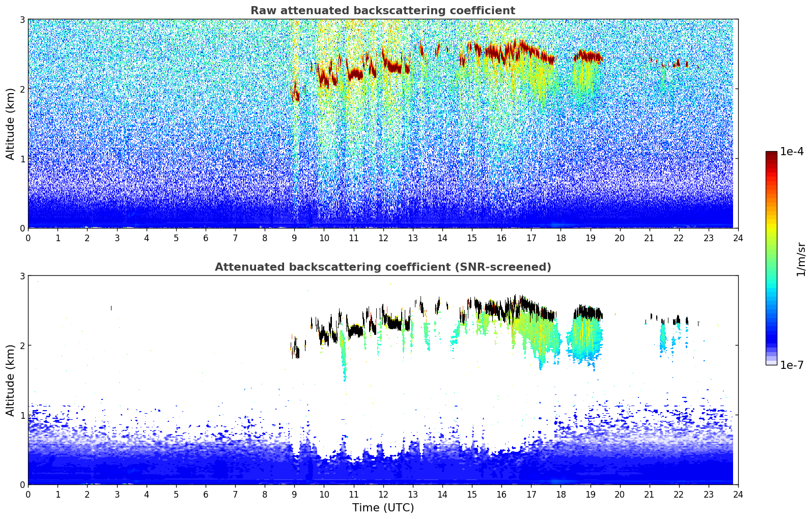The image size is (812, 519).
Task: Click the 2 km altitude tick on top plot
Action: coord(22,89)
